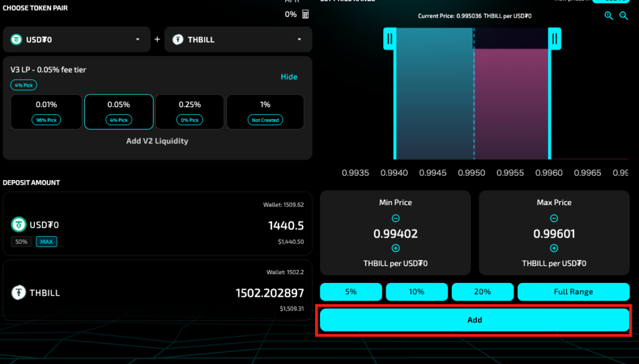Select the 0.25% fee tier
Screen dimensions: 639x364
[190, 112]
